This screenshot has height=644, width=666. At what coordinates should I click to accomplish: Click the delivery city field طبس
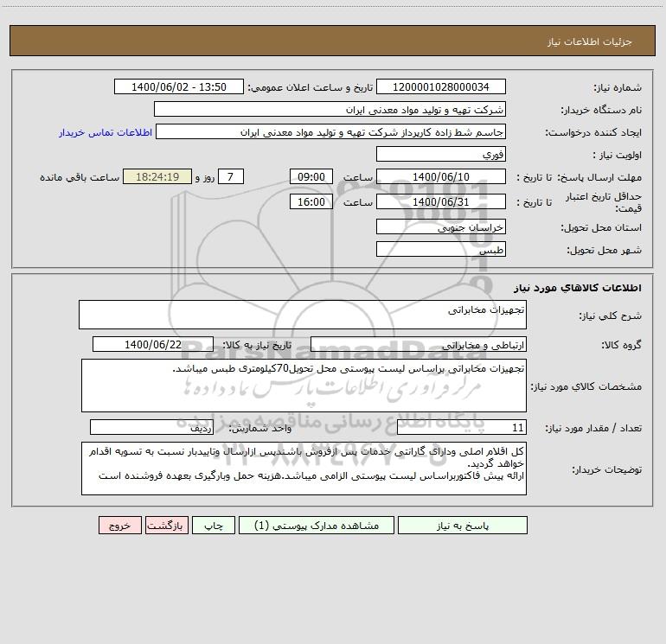point(441,249)
